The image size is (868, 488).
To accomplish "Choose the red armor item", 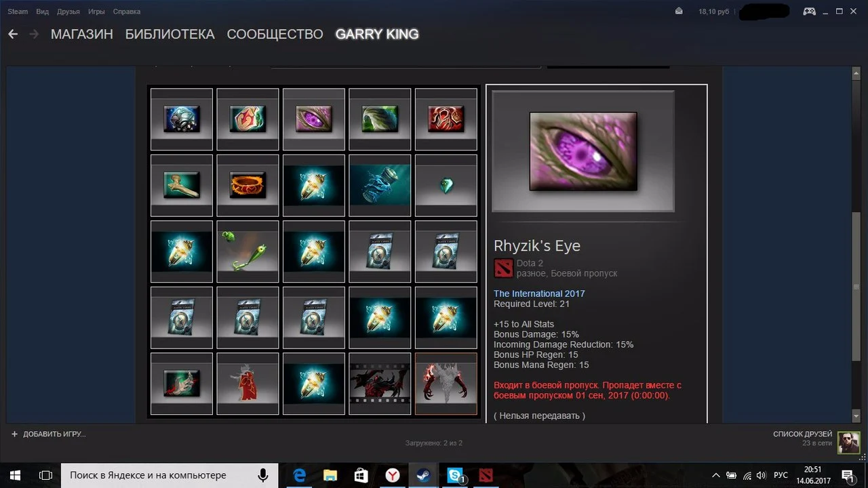I will pos(446,119).
